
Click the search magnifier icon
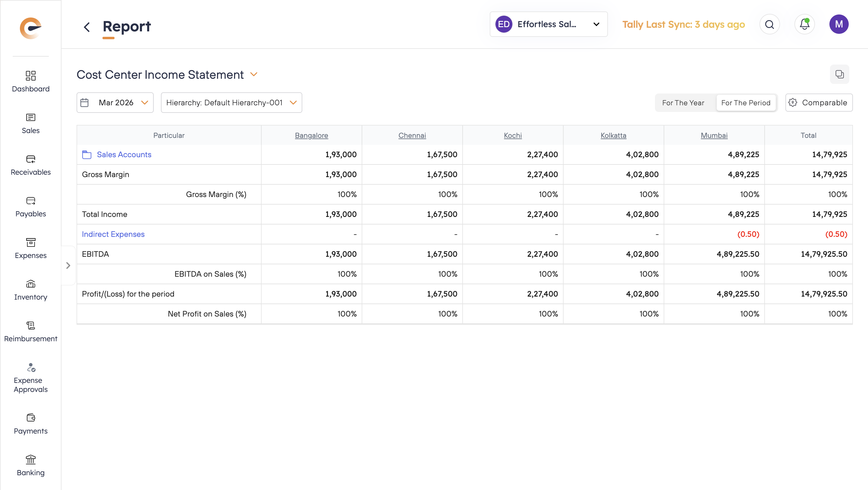[769, 24]
